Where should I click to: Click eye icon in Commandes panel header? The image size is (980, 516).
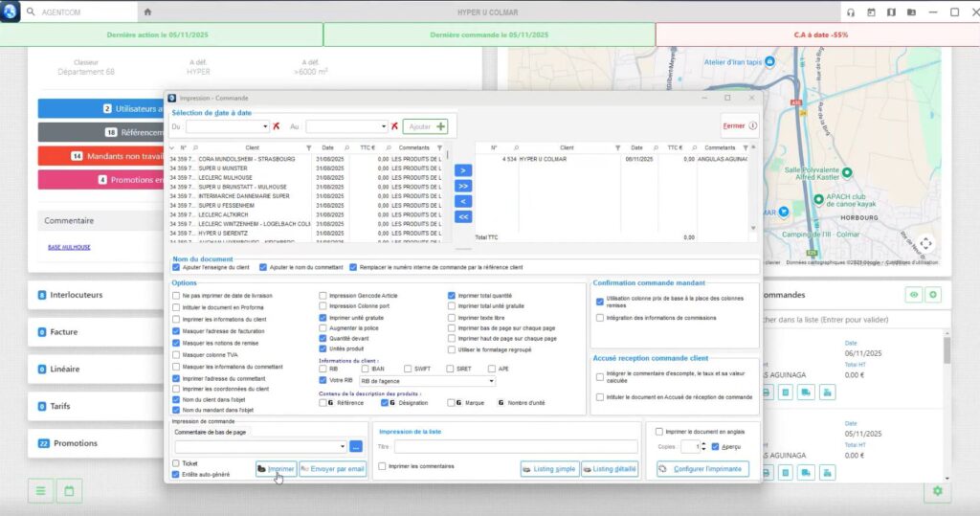point(914,295)
